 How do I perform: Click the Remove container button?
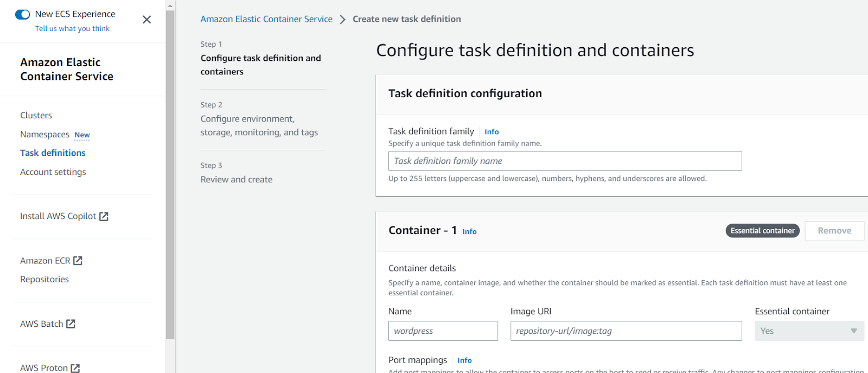click(834, 231)
